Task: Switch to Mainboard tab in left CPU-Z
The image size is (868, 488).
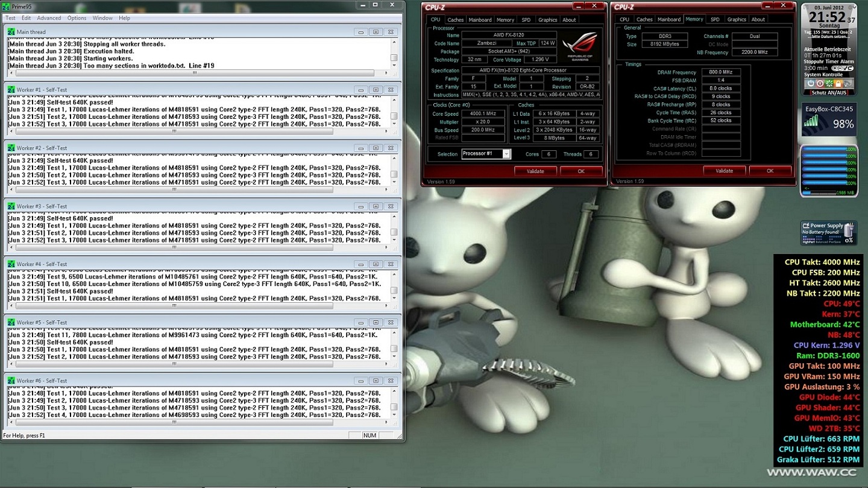Action: click(480, 20)
